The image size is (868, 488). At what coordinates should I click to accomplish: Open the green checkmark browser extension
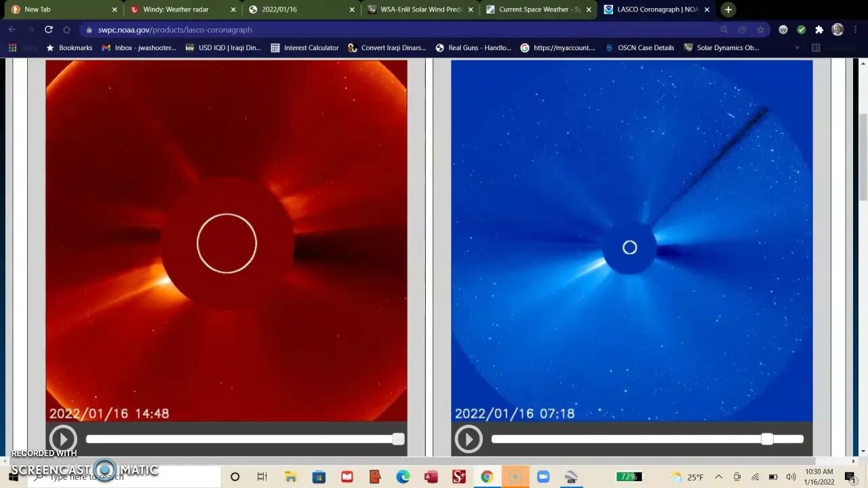coord(802,30)
